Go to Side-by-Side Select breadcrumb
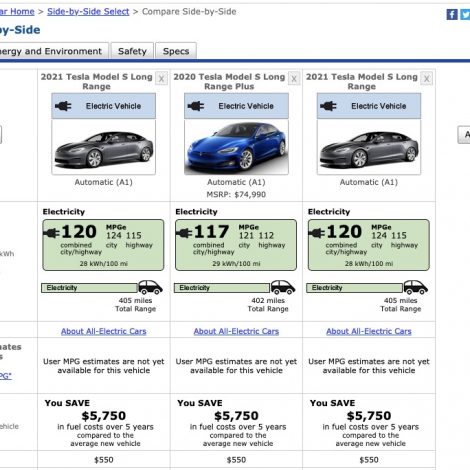 [x=88, y=12]
